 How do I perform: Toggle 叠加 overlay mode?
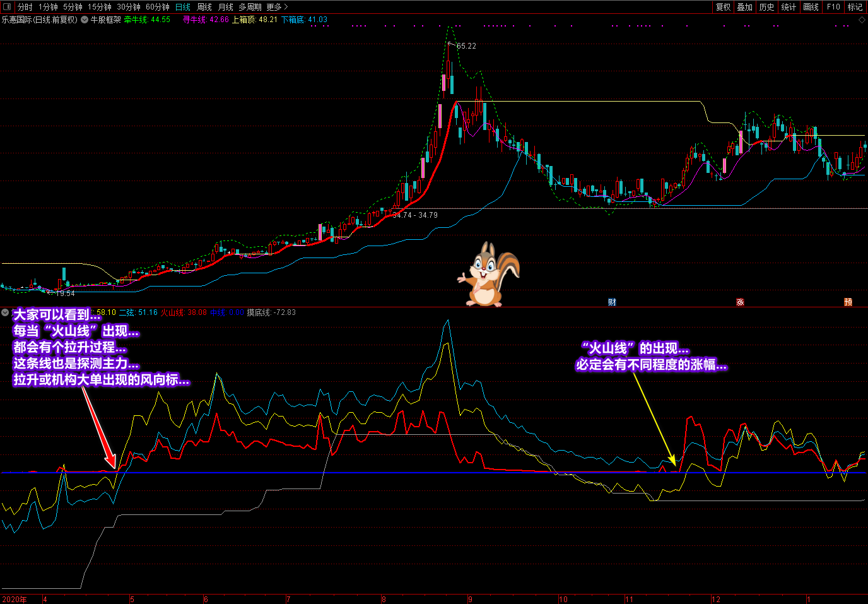pos(744,7)
